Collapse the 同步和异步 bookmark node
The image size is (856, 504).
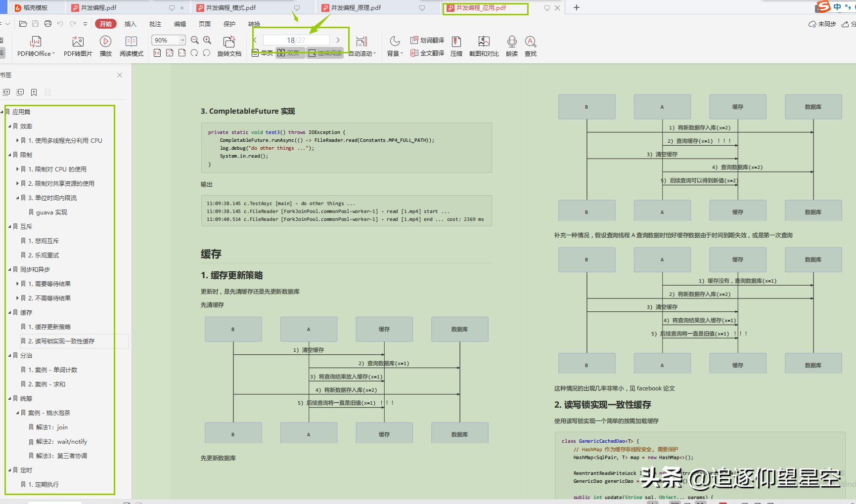tap(9, 270)
